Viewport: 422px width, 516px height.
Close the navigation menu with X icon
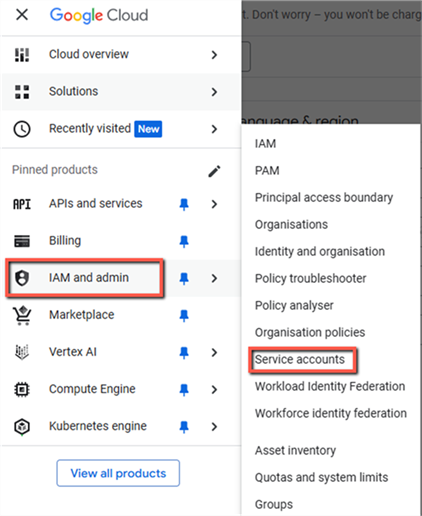tap(22, 15)
